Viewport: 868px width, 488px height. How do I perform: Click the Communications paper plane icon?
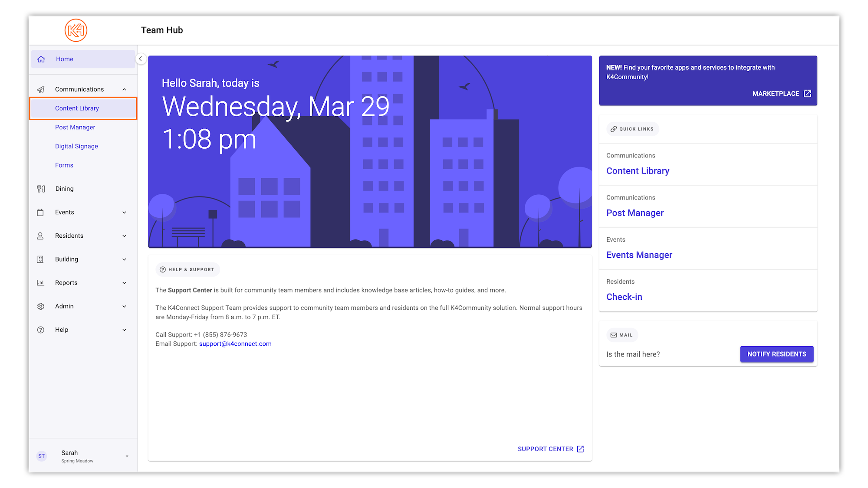click(41, 89)
